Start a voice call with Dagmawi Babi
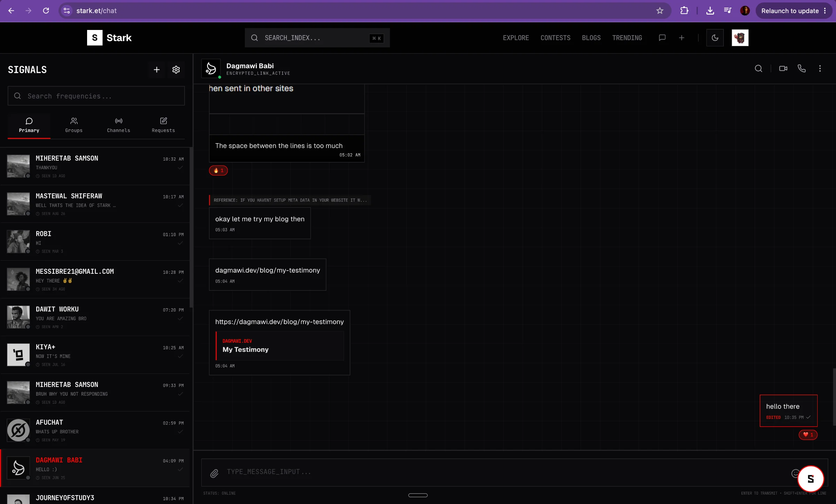 tap(802, 69)
